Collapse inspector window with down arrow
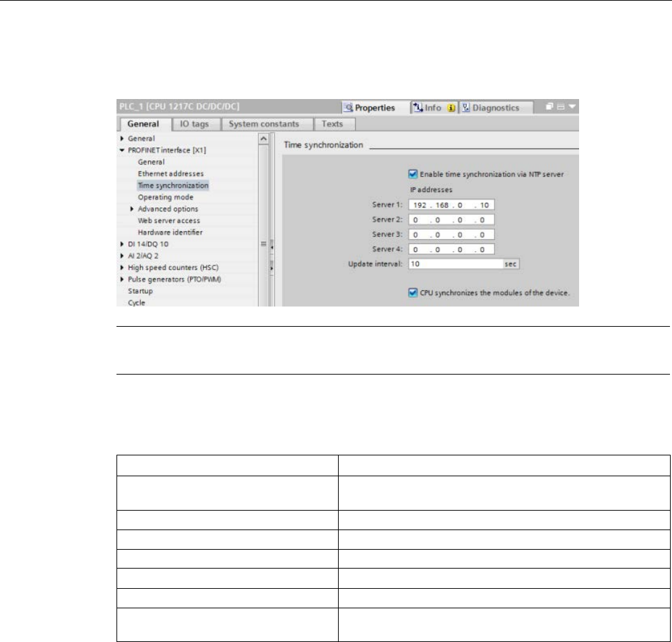 click(x=572, y=106)
